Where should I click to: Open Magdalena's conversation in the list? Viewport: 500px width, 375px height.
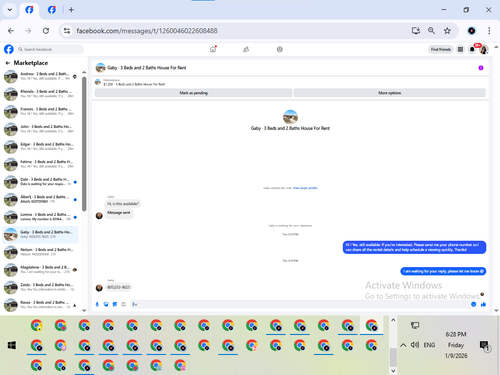pyautogui.click(x=40, y=270)
